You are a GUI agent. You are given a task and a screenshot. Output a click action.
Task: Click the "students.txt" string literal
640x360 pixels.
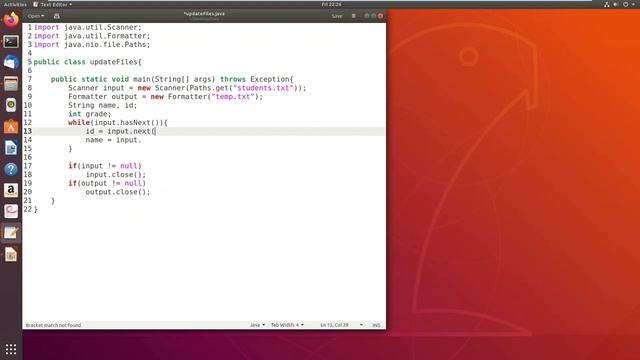263,88
